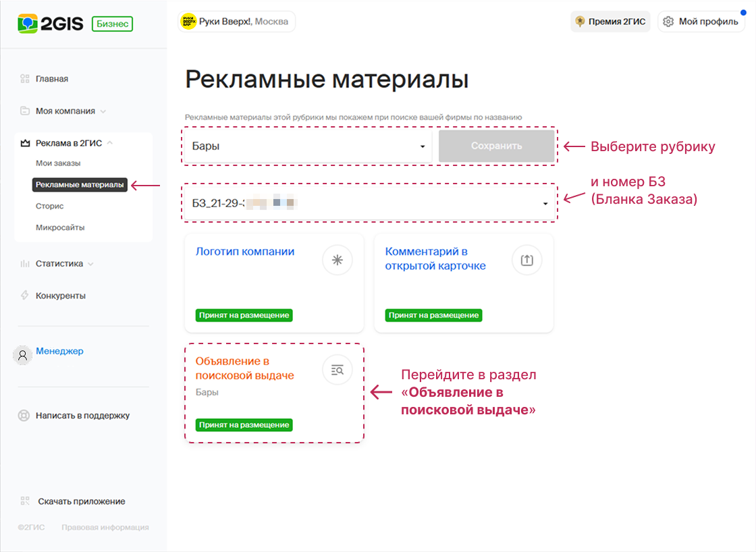Select the search icon on Объявление card
The width and height of the screenshot is (756, 552).
click(337, 370)
